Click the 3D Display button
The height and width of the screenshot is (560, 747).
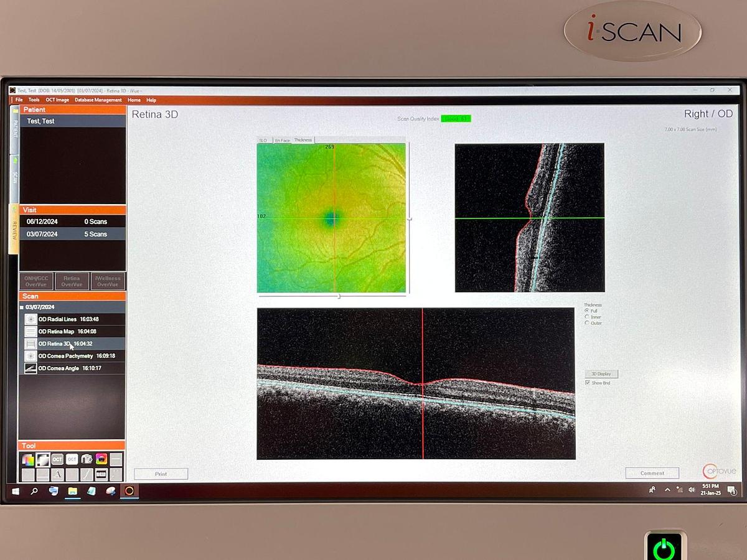[x=601, y=374]
